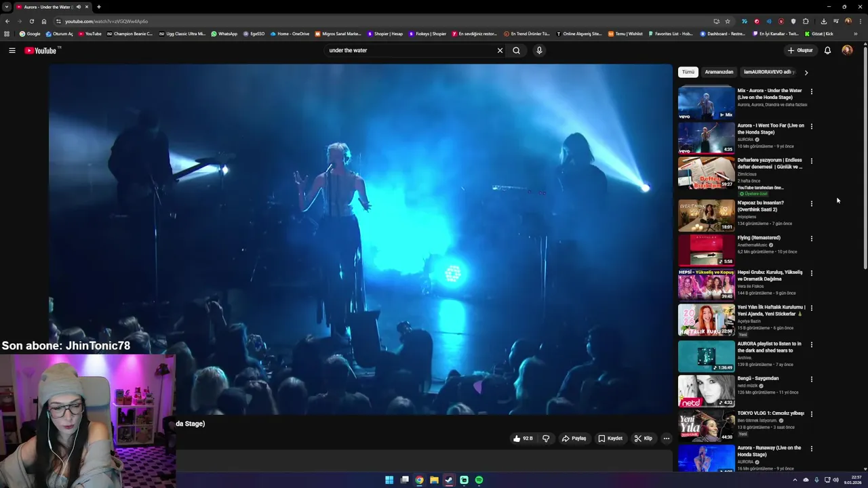Select the Aramanızdan filter chip
This screenshot has width=868, height=488.
pyautogui.click(x=719, y=72)
